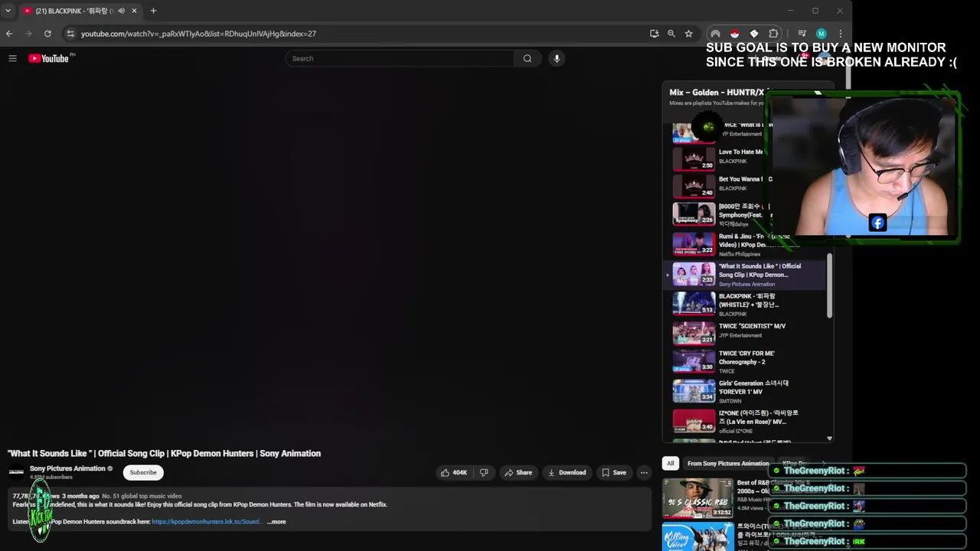980x551 pixels.
Task: Share the video
Action: click(518, 473)
